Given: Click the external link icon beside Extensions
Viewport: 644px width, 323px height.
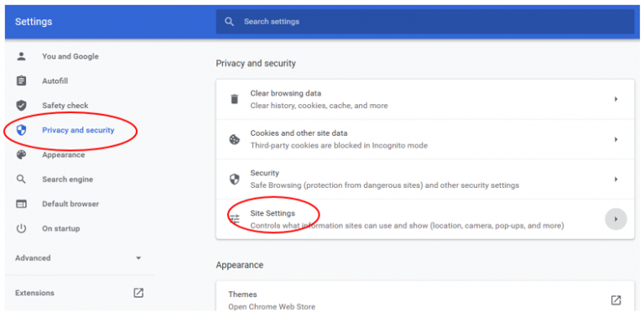Looking at the screenshot, I should point(138,293).
